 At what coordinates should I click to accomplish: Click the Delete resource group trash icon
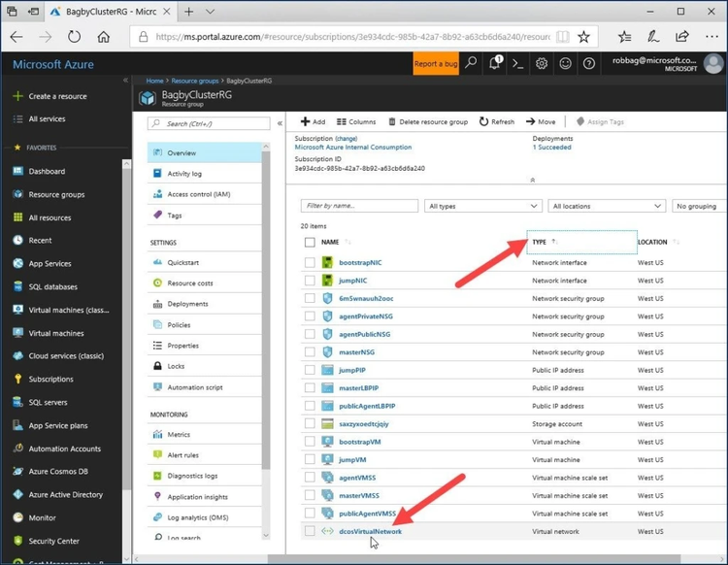click(x=392, y=122)
